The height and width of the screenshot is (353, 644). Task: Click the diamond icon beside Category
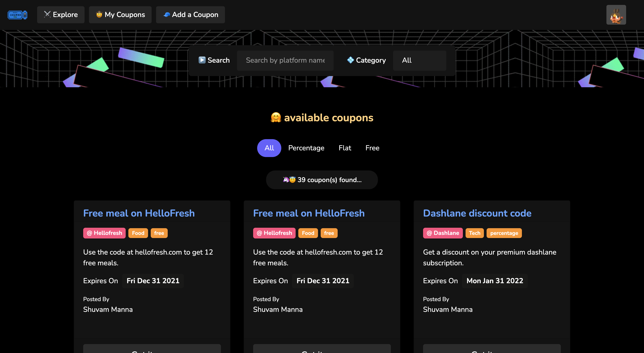(x=350, y=60)
